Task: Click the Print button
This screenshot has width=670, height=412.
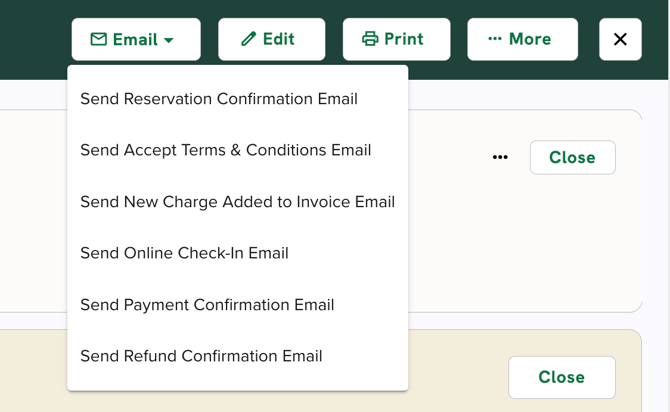Action: [396, 39]
